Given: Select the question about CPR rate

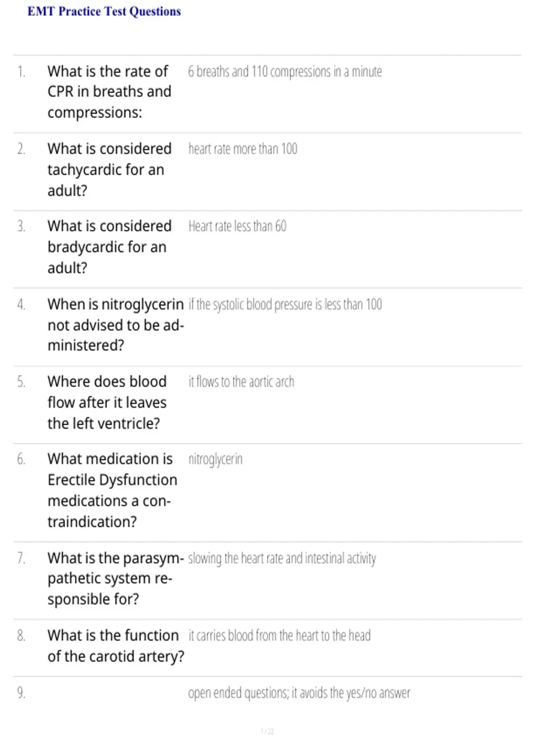Looking at the screenshot, I should tap(109, 92).
